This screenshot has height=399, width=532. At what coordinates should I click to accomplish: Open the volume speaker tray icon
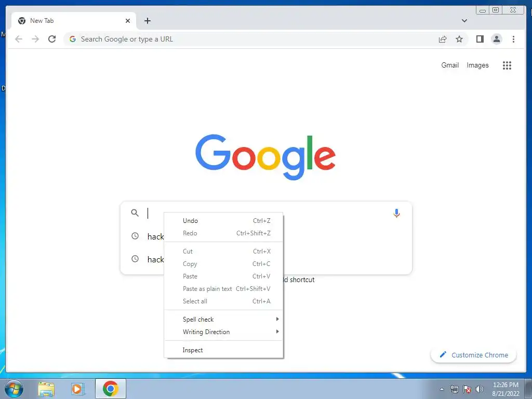[480, 389]
